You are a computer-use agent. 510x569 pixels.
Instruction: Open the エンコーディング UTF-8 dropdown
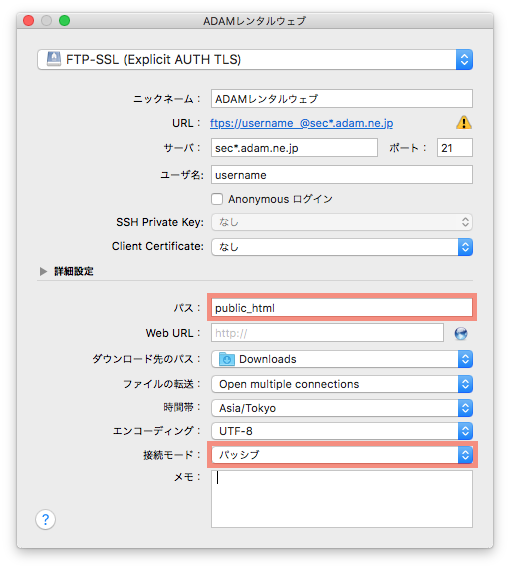[x=342, y=431]
